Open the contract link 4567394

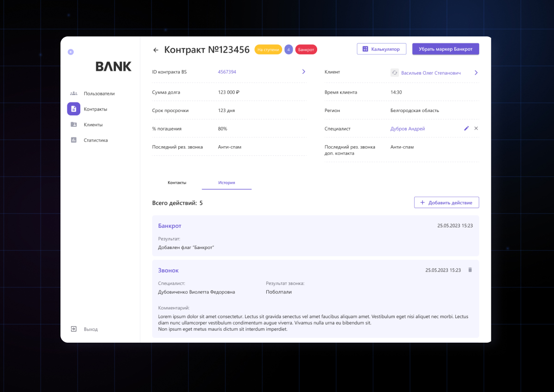[227, 71]
